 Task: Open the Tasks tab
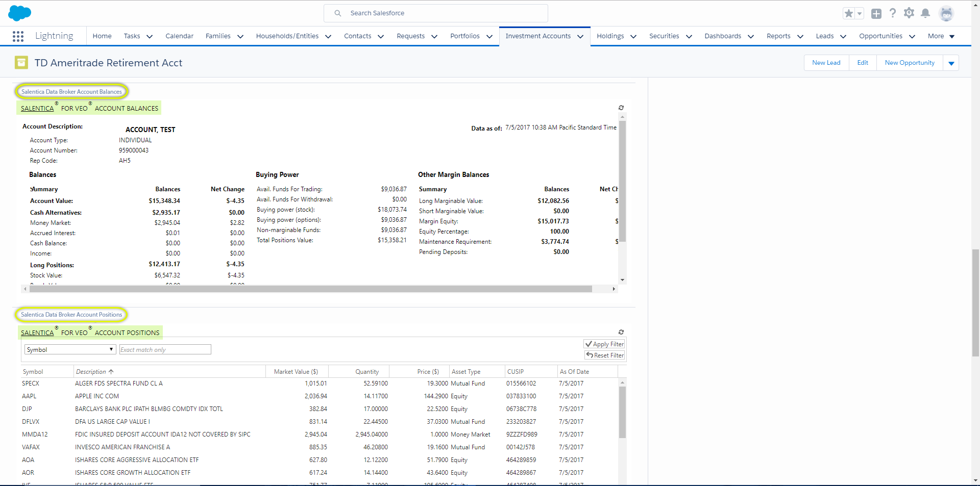click(x=132, y=36)
